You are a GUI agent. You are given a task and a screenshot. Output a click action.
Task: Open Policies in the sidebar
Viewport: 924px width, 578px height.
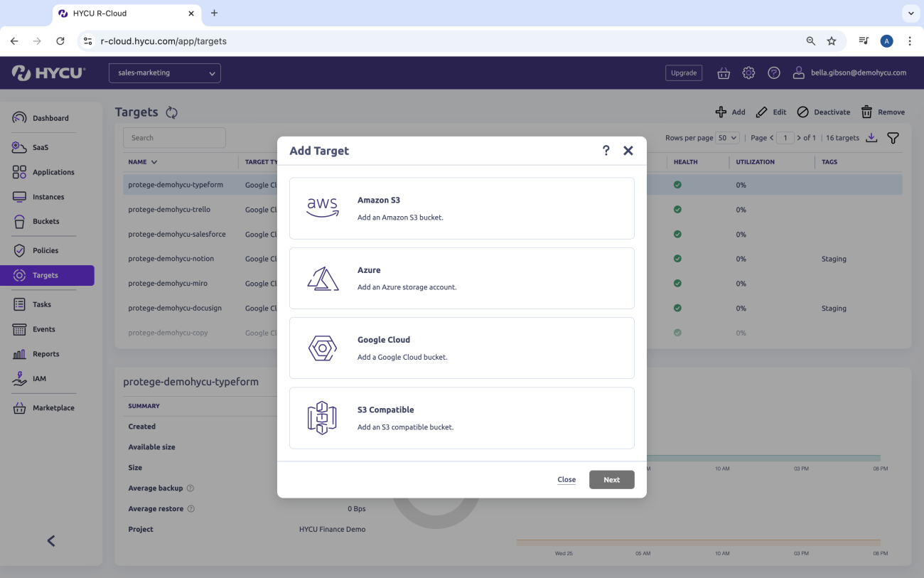(x=45, y=250)
